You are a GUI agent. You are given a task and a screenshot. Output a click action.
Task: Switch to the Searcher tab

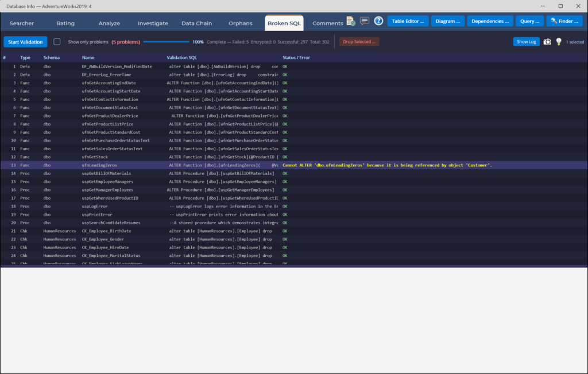(22, 24)
